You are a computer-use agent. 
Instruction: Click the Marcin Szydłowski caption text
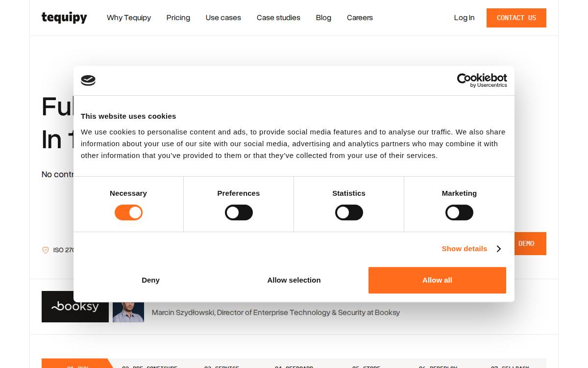pos(276,313)
